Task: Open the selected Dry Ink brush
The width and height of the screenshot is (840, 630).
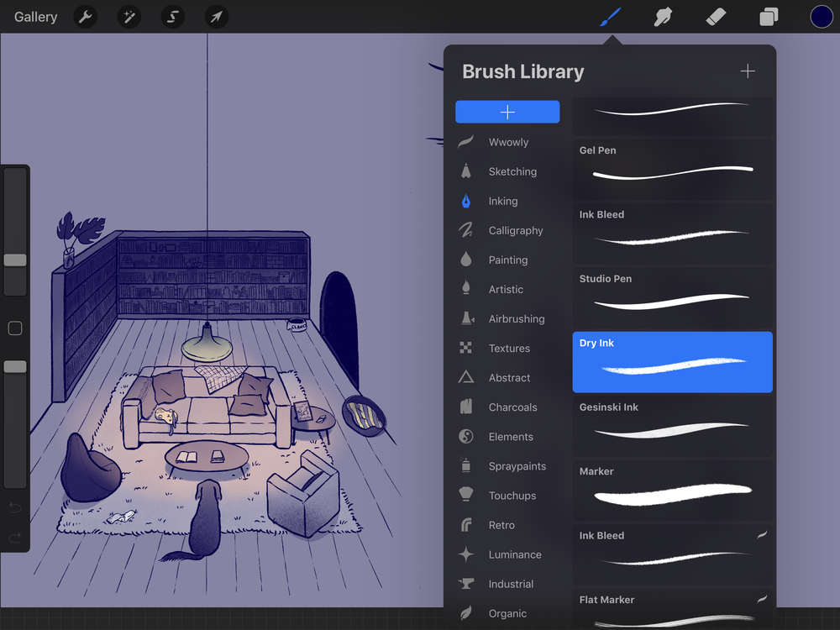Action: tap(672, 362)
